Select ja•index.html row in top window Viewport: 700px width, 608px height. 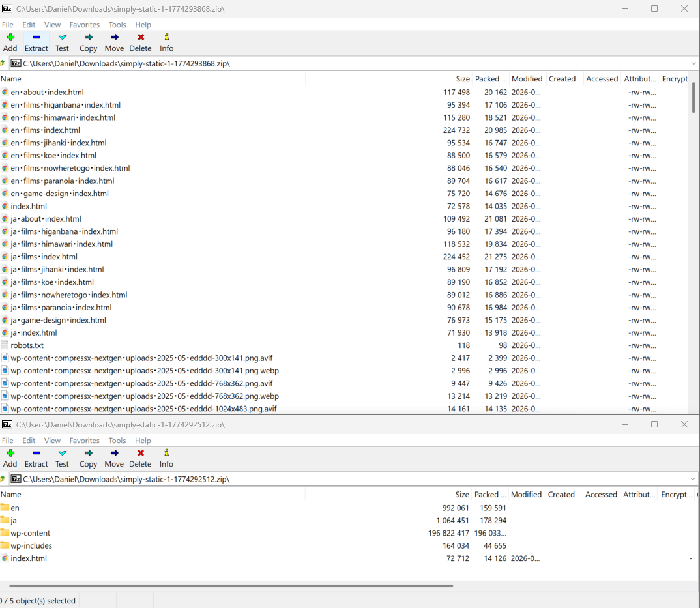343,332
